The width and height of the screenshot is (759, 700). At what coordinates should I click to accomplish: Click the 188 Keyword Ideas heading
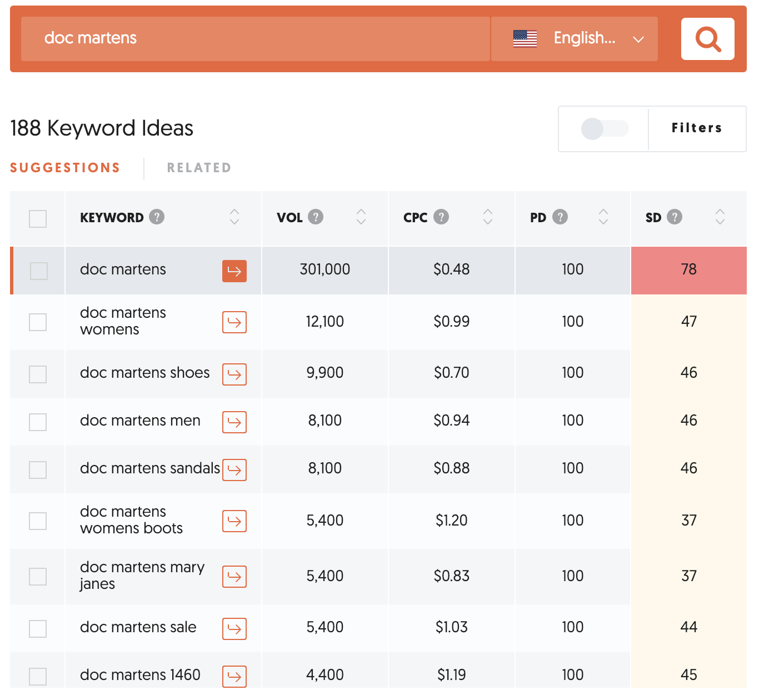pos(102,128)
